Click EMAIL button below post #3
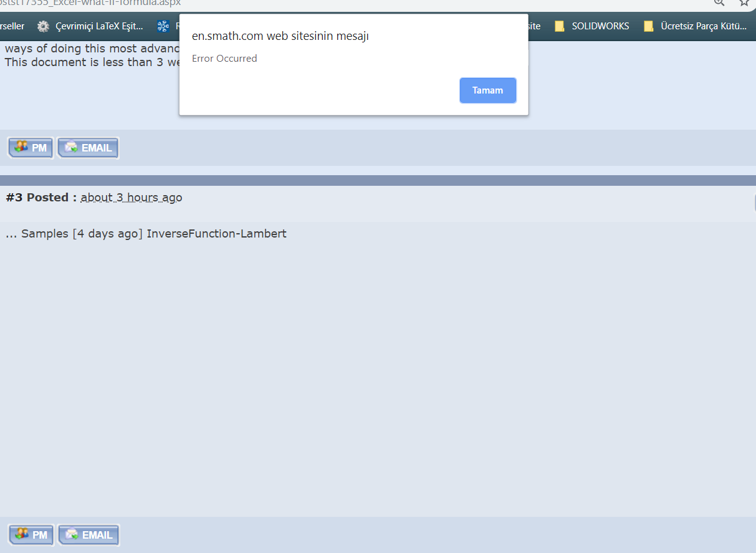 tap(89, 535)
